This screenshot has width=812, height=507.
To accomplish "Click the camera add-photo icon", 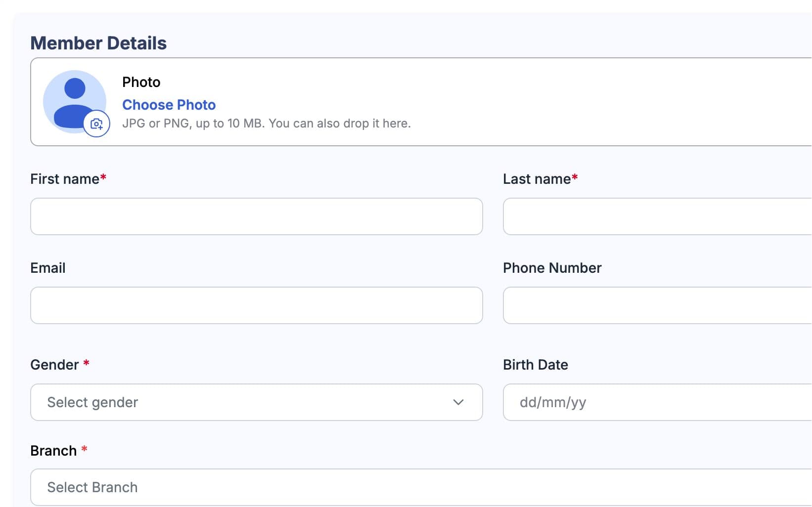I will click(x=96, y=124).
